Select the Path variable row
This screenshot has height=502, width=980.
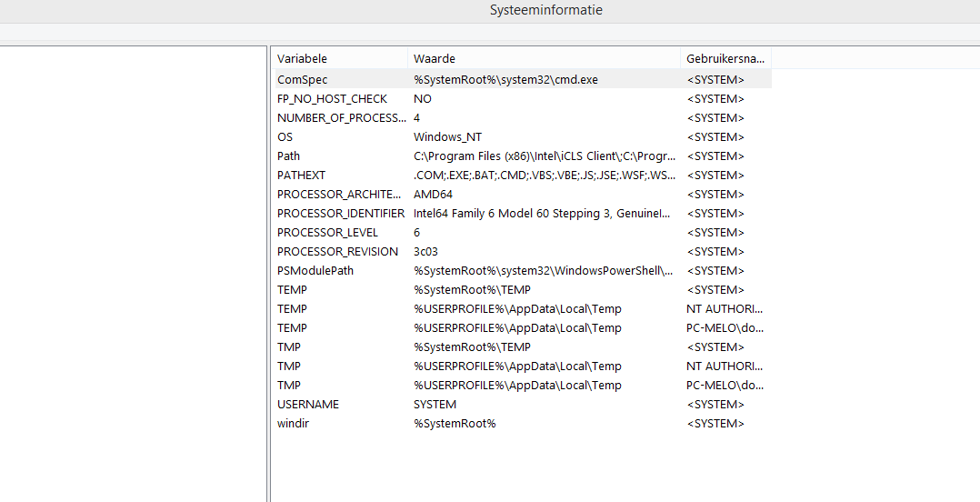click(x=288, y=156)
